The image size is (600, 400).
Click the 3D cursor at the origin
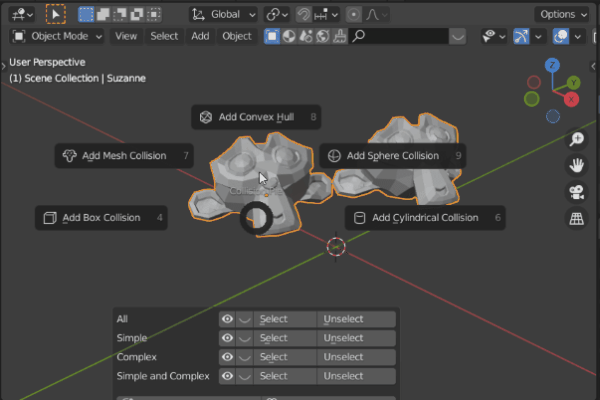pyautogui.click(x=336, y=247)
